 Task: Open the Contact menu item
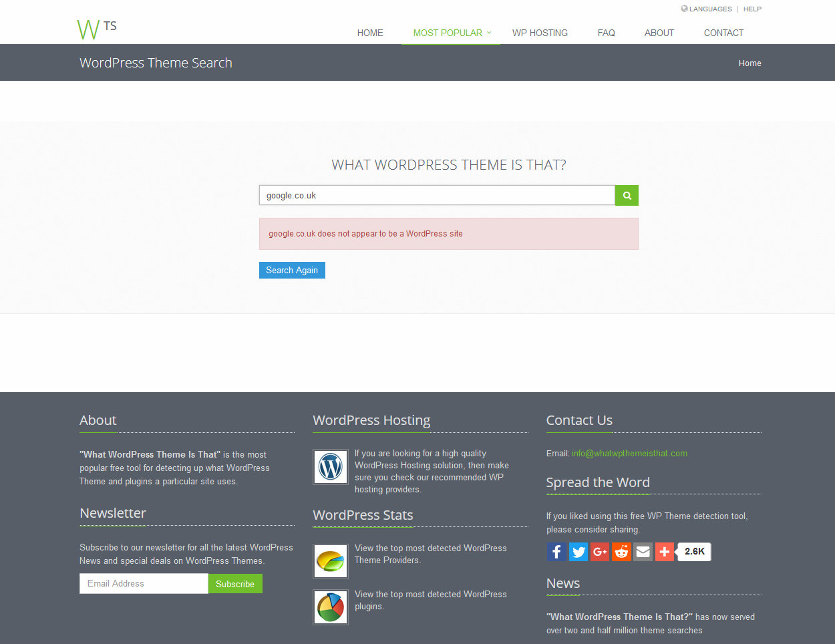point(723,33)
